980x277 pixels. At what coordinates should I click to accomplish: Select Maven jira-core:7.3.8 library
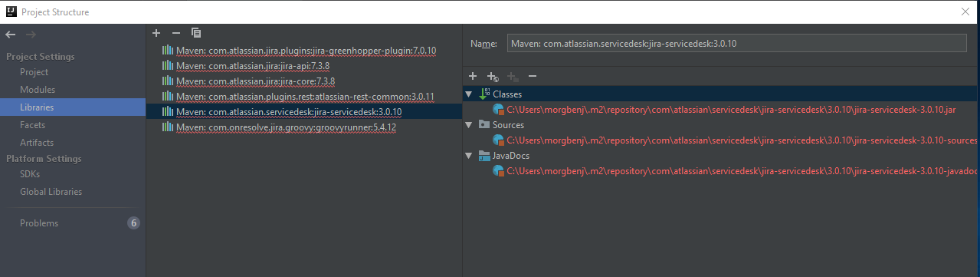(255, 81)
